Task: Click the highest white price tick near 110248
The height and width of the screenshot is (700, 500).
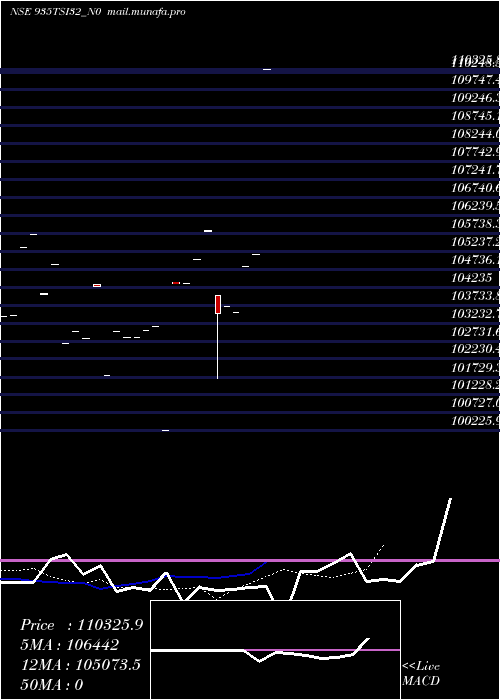Action: coord(267,70)
